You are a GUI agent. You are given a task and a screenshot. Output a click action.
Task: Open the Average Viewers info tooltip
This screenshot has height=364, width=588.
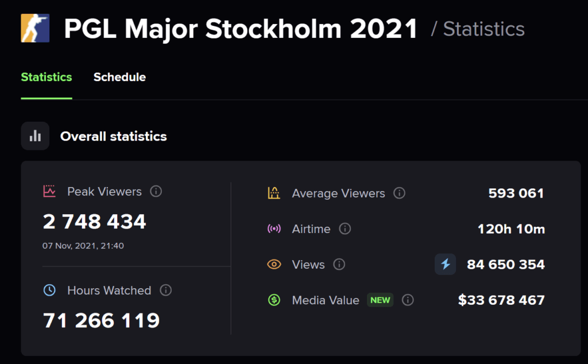pos(400,193)
